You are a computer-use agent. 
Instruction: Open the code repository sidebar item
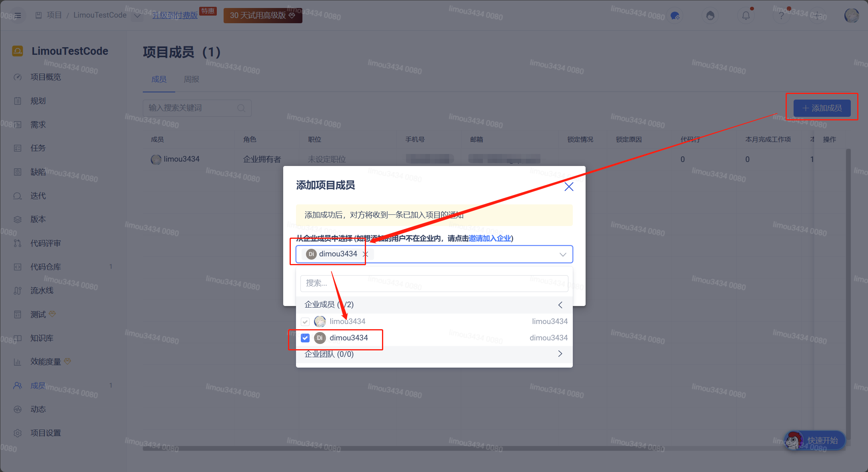[x=46, y=267]
